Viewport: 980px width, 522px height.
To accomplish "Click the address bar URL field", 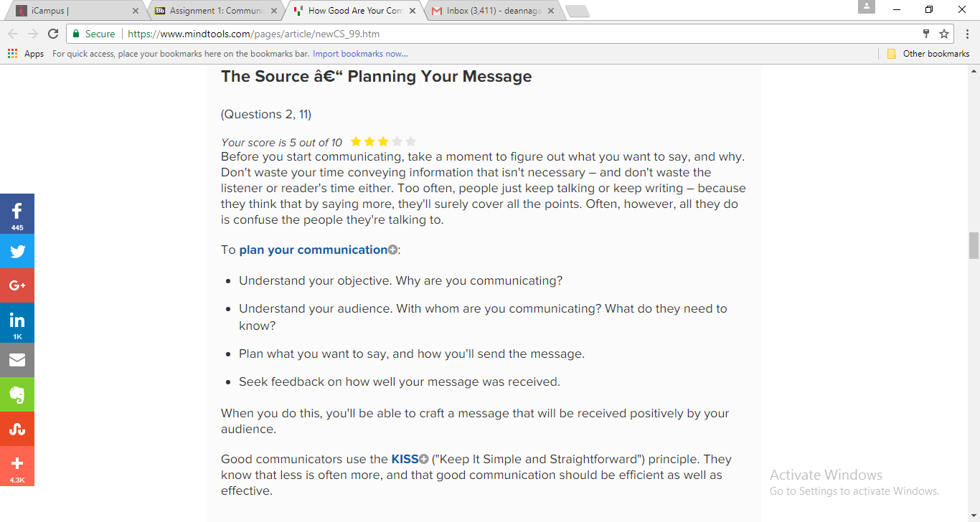I will pyautogui.click(x=502, y=34).
